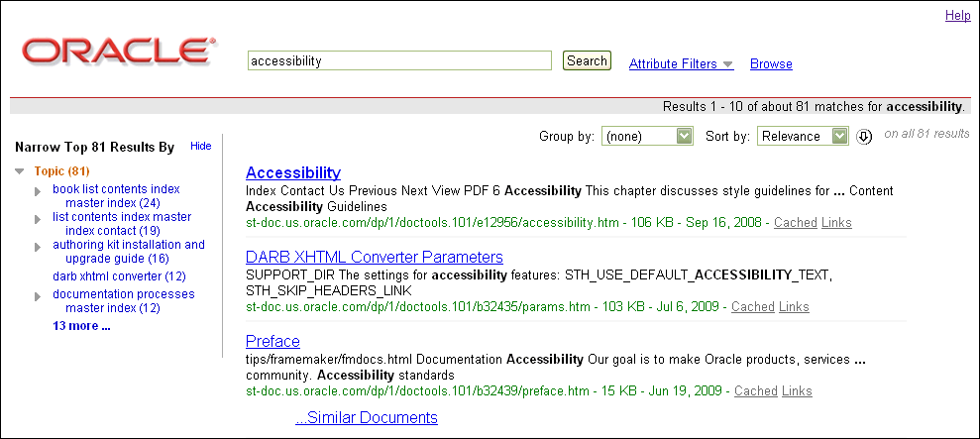Open the Help link

click(957, 16)
